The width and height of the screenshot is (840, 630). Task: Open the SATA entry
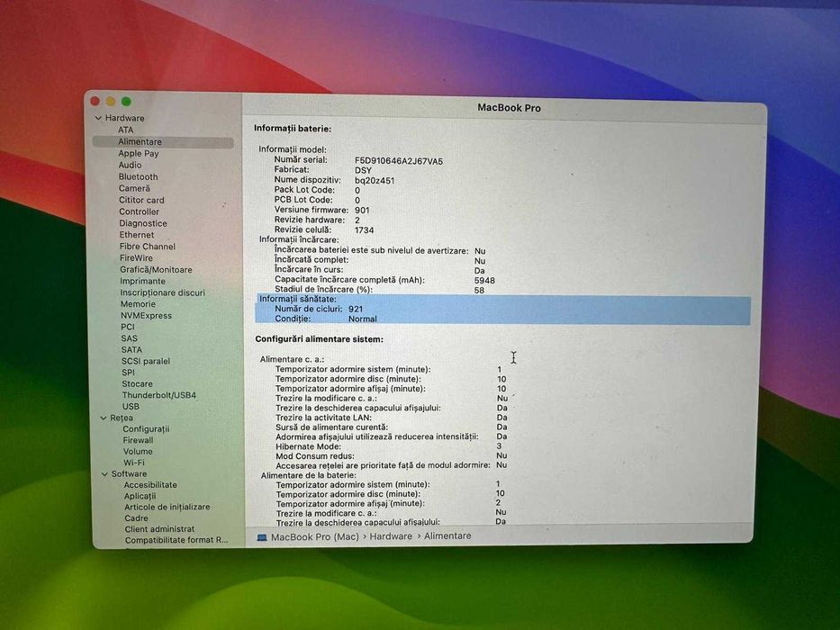pos(131,350)
